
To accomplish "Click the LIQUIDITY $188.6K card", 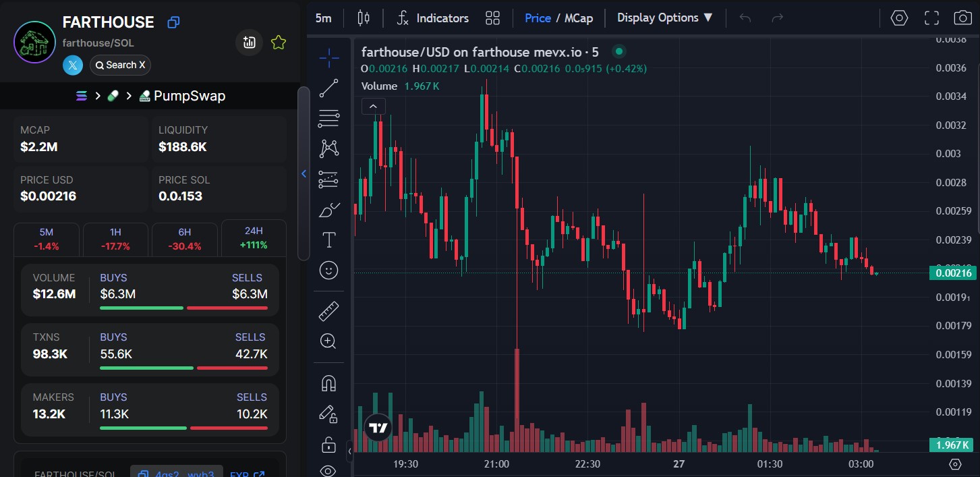I will (x=219, y=139).
